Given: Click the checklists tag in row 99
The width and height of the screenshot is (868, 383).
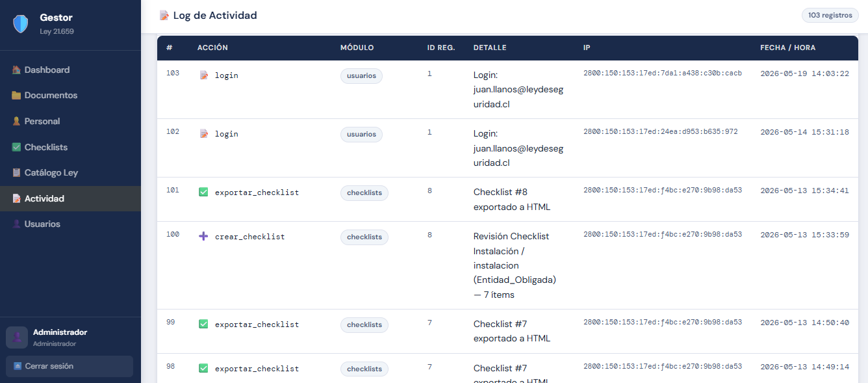Looking at the screenshot, I should pyautogui.click(x=364, y=324).
